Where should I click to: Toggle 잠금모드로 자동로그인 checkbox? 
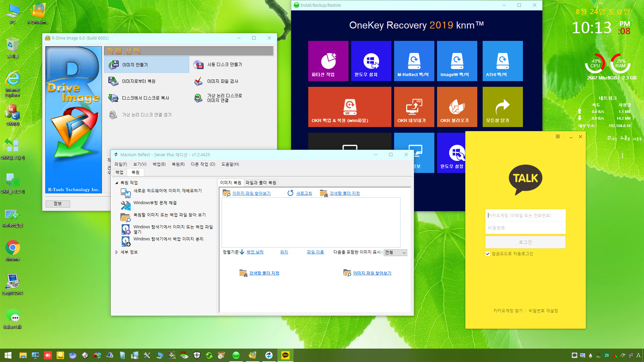[488, 254]
